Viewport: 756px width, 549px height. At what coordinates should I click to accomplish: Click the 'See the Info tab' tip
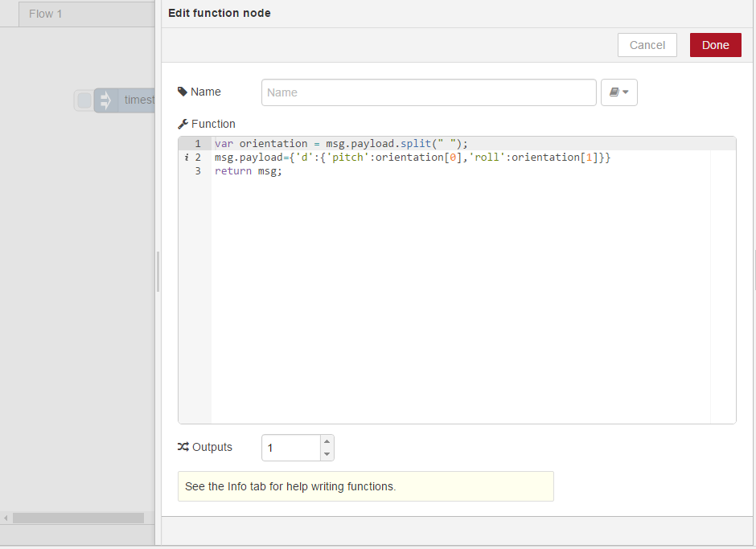point(365,486)
